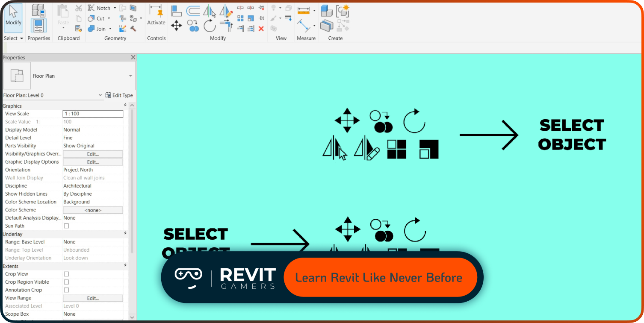Check the Annotation Crop checkbox
This screenshot has height=323, width=644.
(x=66, y=290)
